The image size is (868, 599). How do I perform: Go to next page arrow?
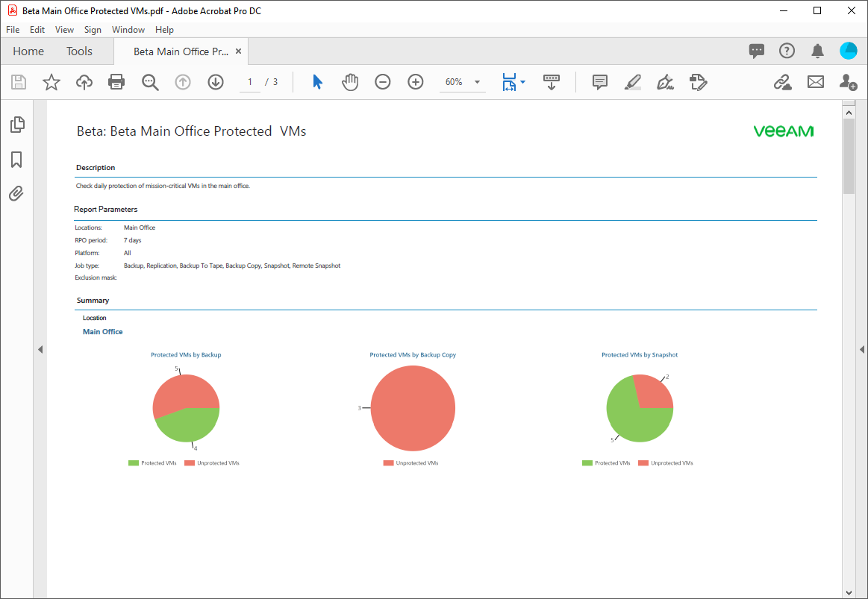tap(216, 82)
